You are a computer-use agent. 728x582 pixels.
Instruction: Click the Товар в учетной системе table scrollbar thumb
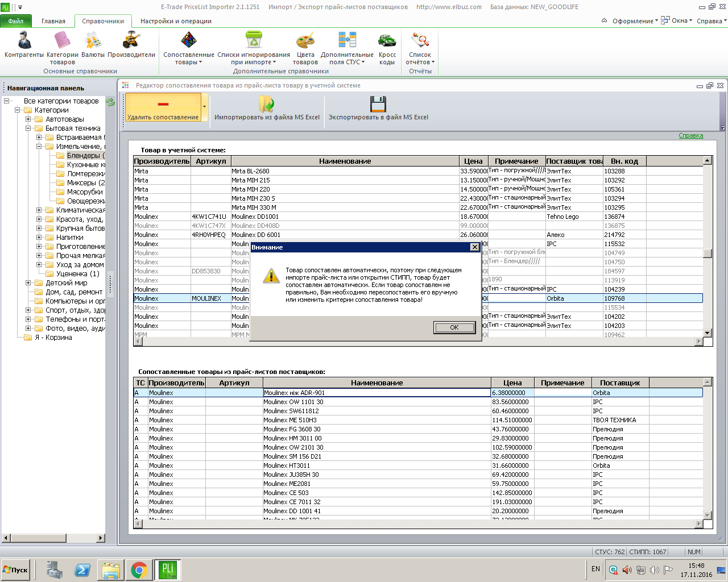coord(708,253)
